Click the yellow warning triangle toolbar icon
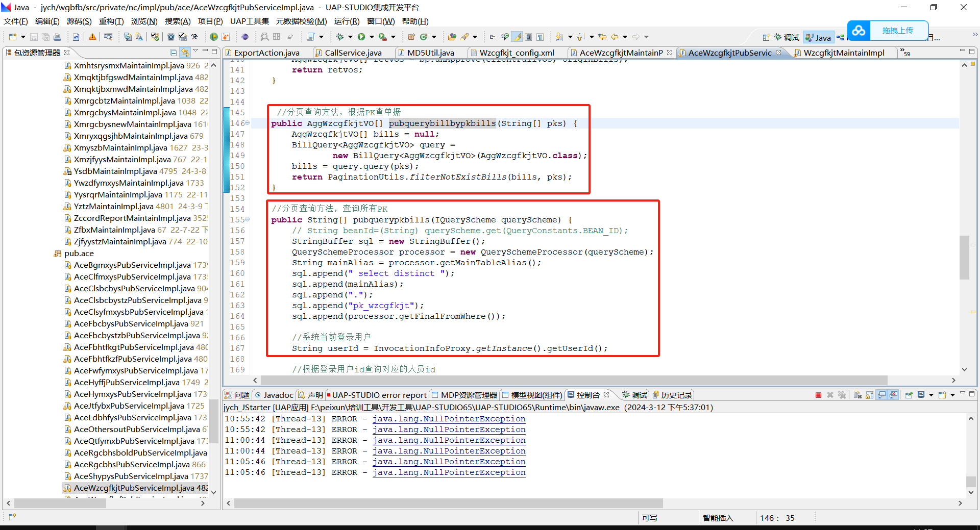Viewport: 980px width, 530px height. click(92, 37)
